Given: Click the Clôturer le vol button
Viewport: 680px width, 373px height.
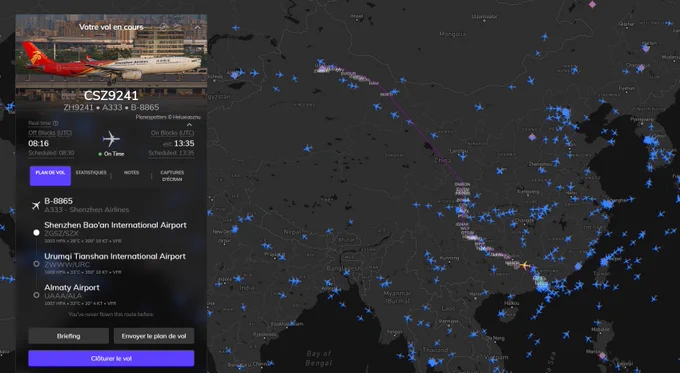Looking at the screenshot, I should (111, 358).
